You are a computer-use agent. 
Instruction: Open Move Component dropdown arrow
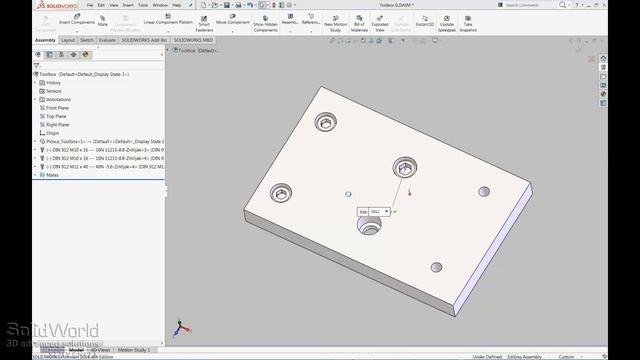(232, 31)
